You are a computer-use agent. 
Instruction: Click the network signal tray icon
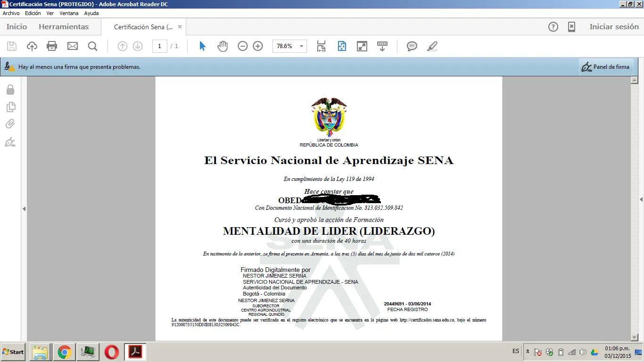coord(572,352)
